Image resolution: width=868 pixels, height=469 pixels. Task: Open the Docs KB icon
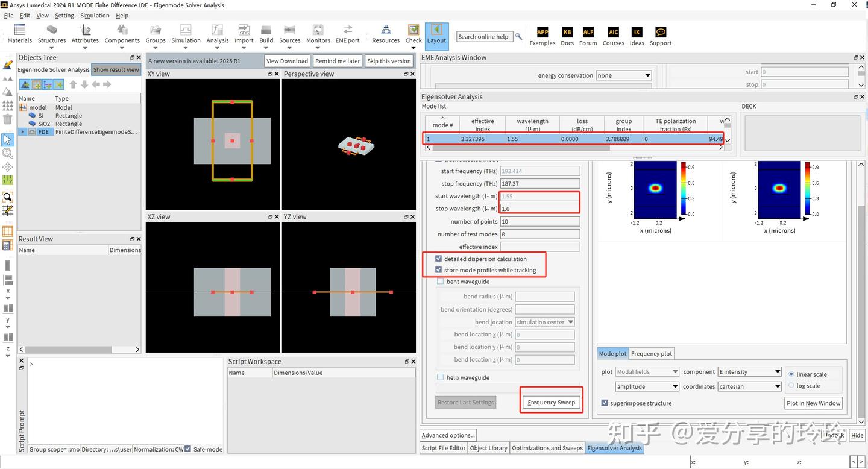[567, 32]
